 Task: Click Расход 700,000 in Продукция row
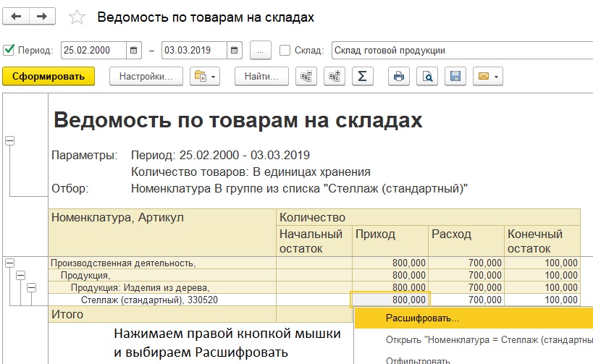click(466, 275)
